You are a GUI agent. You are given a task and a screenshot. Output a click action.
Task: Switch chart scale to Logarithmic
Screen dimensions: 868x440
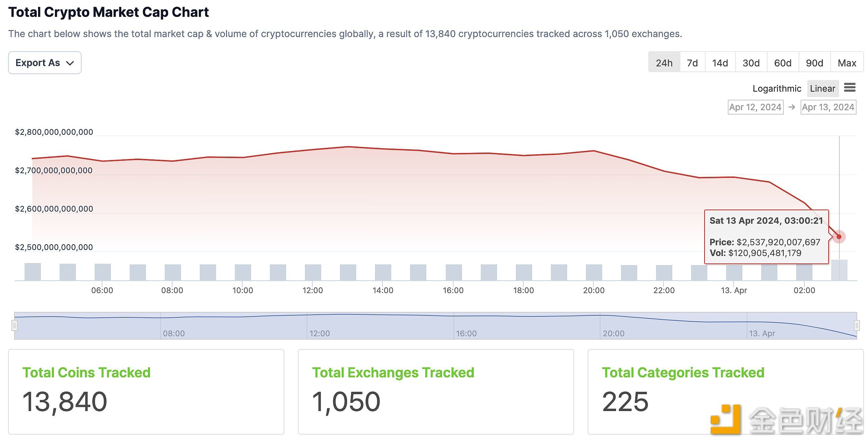[777, 89]
